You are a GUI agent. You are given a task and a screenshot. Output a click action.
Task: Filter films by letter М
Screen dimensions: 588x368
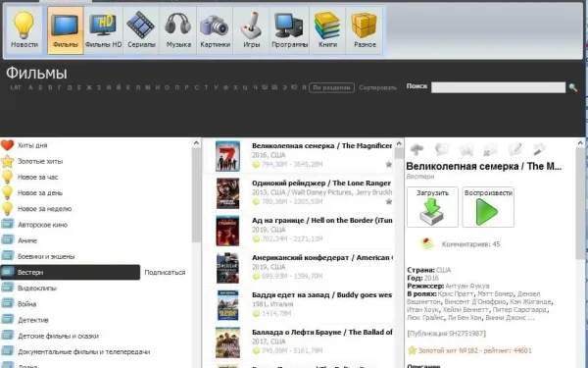pos(147,87)
